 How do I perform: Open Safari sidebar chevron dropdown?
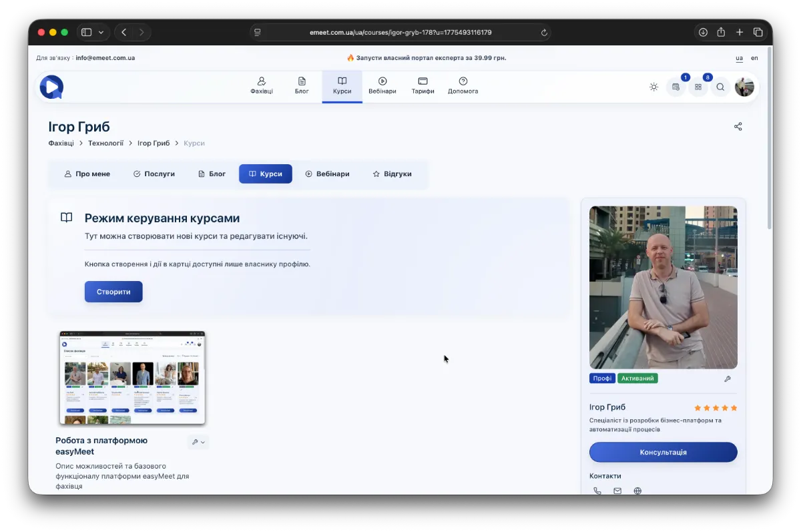(x=101, y=32)
